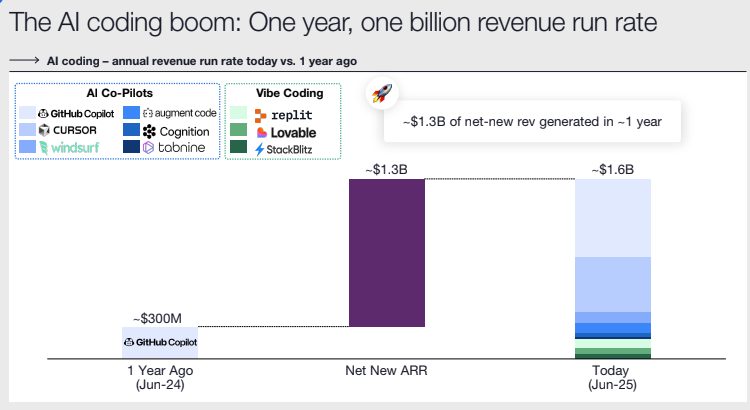
Task: Select Replit legend color swatch
Action: coord(238,113)
